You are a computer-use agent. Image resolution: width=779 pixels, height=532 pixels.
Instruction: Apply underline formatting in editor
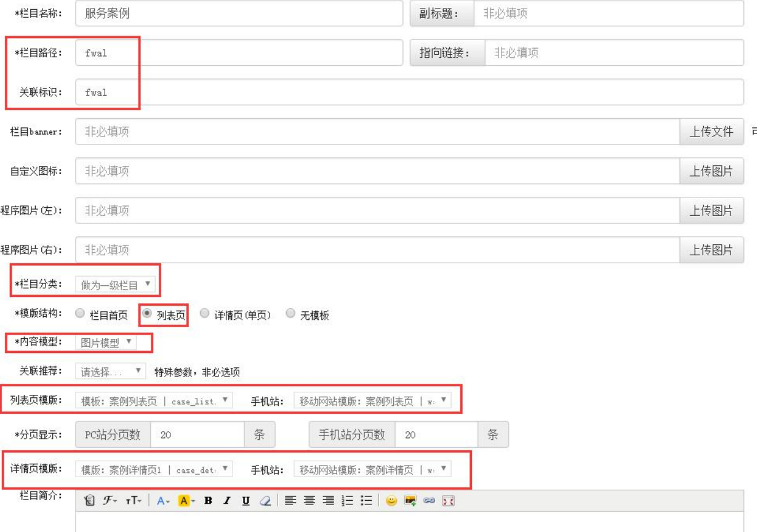pyautogui.click(x=246, y=501)
